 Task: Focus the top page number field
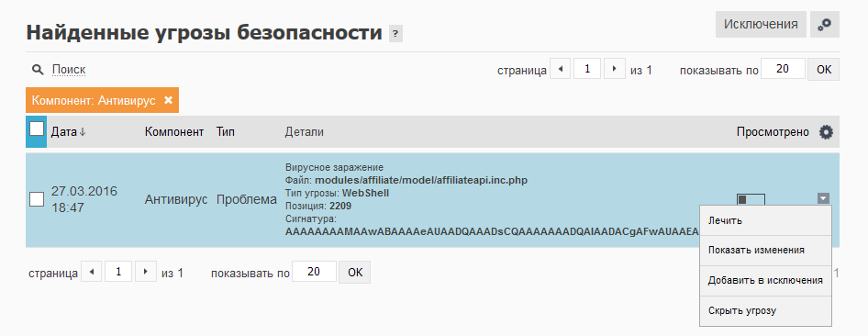[587, 69]
